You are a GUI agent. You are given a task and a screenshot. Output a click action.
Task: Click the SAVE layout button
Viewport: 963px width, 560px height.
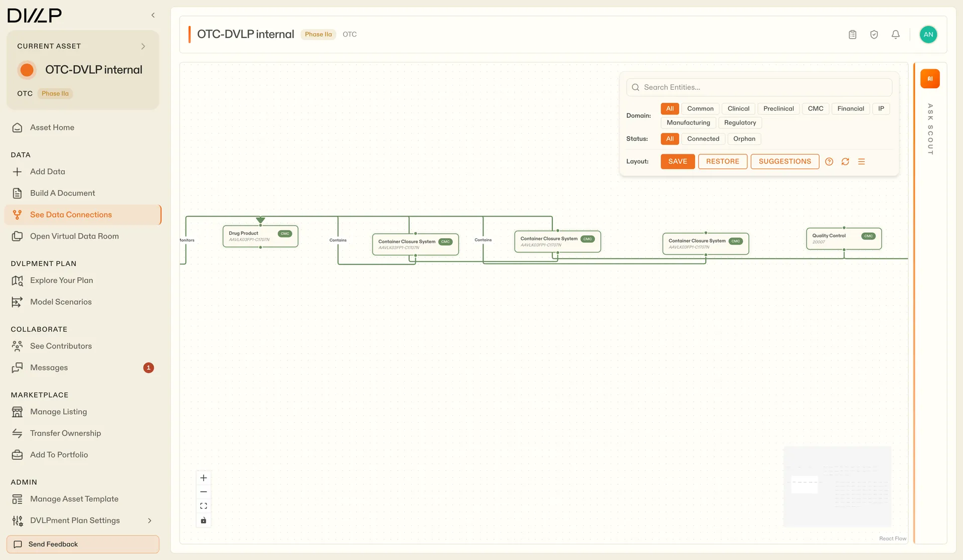(x=678, y=161)
